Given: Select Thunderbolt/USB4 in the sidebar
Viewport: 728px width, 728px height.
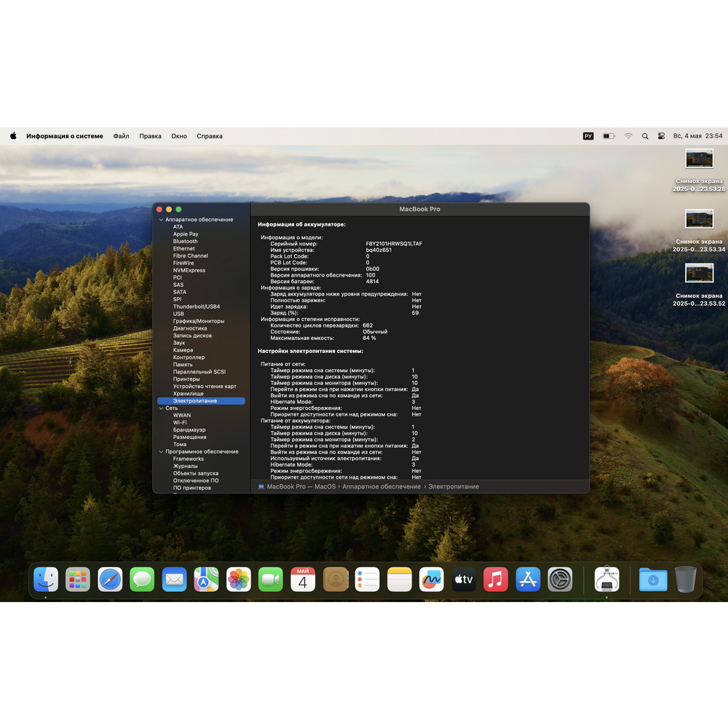Looking at the screenshot, I should 197,306.
